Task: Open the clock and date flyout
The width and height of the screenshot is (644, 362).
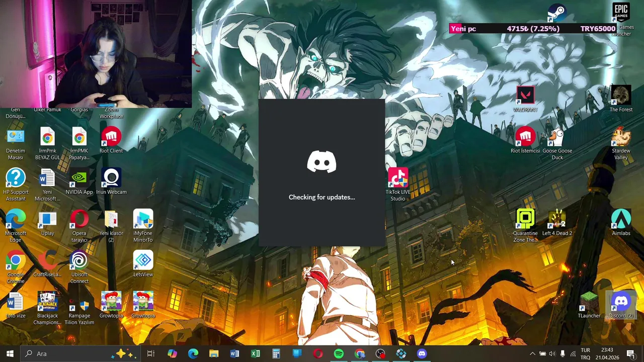Action: click(607, 353)
